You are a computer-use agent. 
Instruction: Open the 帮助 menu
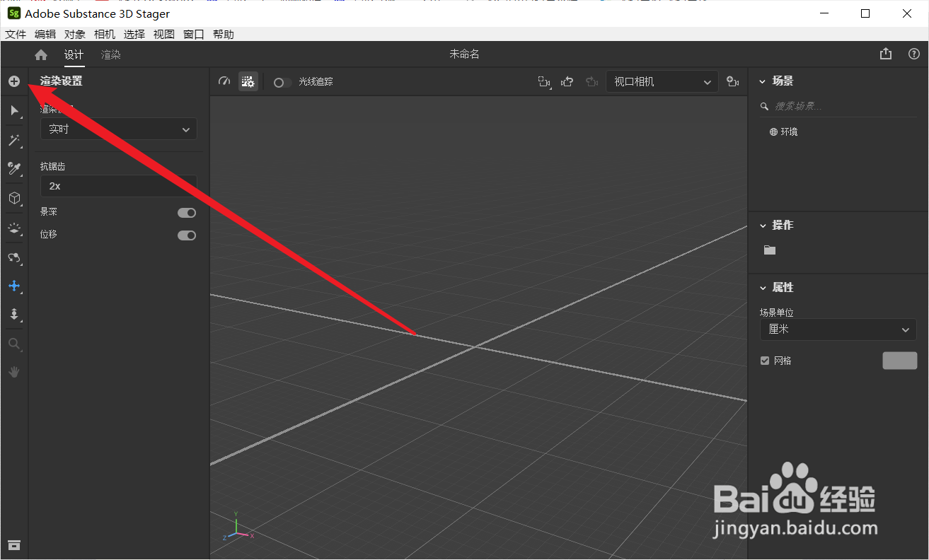(224, 34)
